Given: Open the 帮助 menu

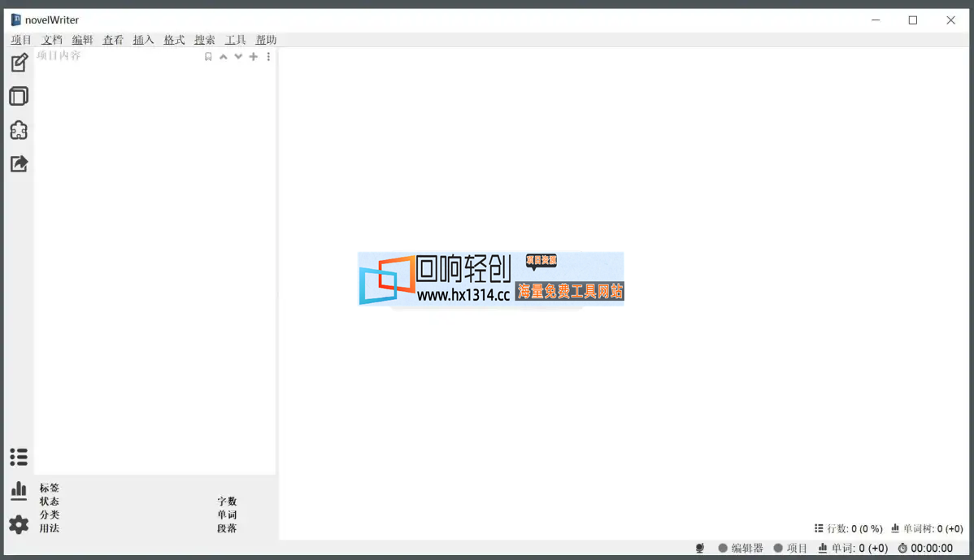Looking at the screenshot, I should click(266, 40).
